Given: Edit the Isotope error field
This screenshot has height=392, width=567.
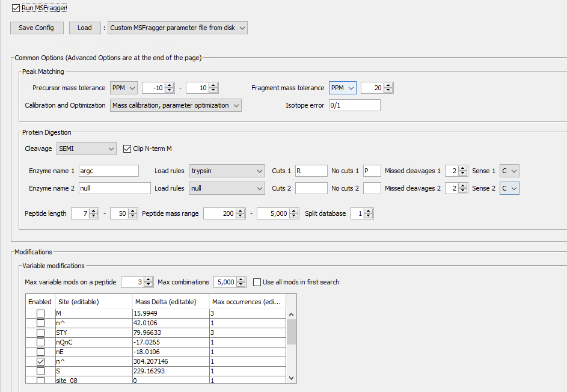Looking at the screenshot, I should click(x=354, y=105).
